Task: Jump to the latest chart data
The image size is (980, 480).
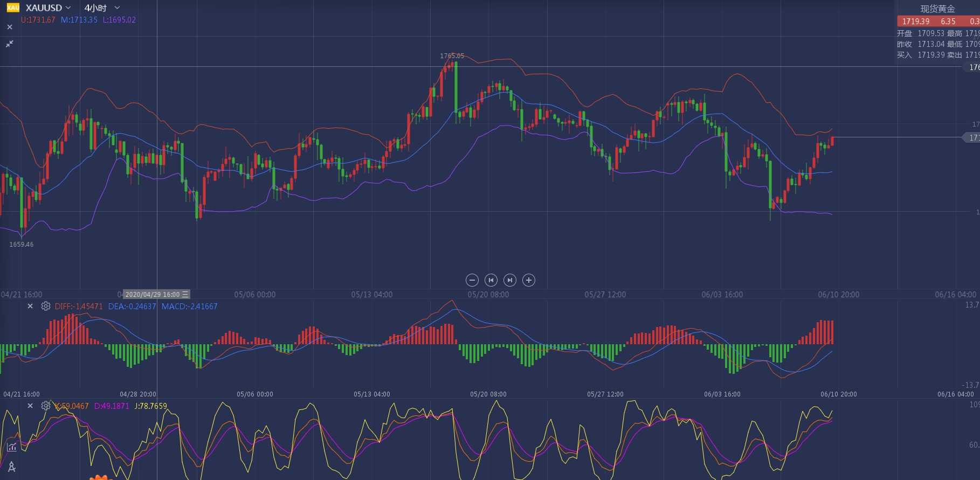Action: pos(510,280)
